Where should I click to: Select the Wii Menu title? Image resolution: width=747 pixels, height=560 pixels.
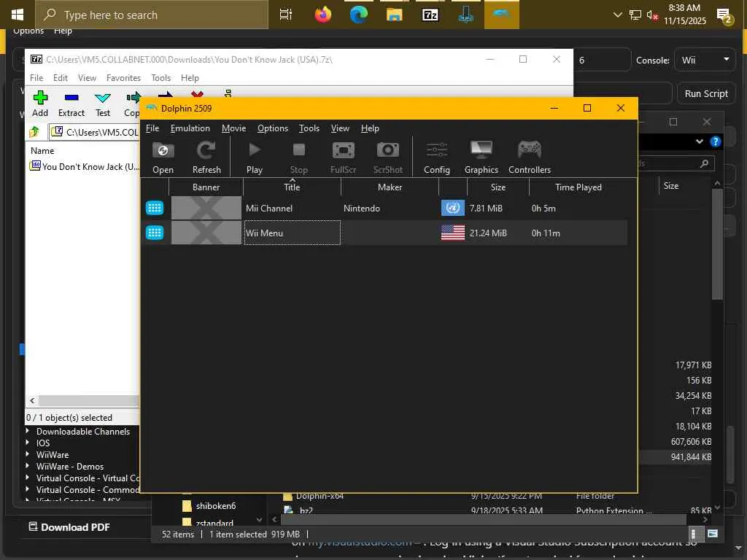pyautogui.click(x=264, y=233)
